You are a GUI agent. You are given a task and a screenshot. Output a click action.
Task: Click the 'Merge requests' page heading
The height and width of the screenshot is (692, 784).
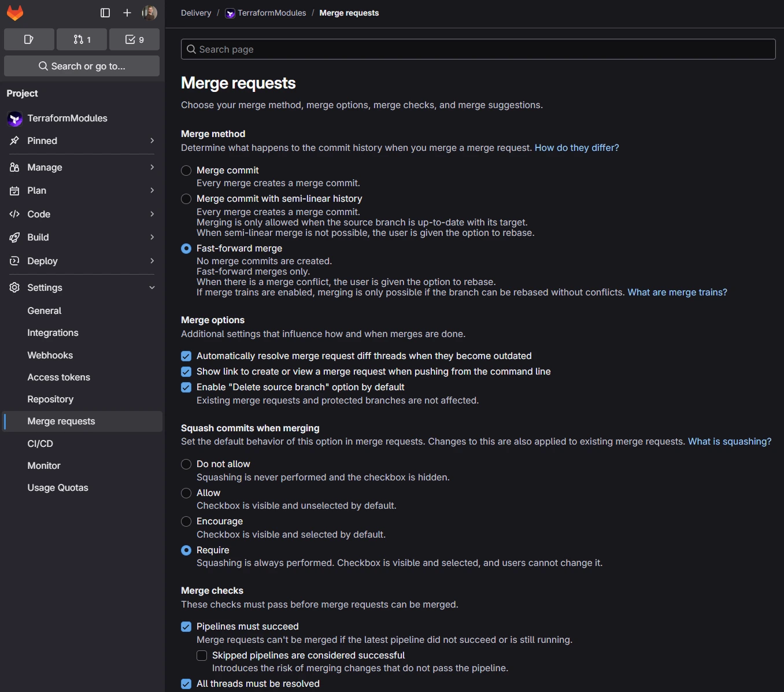(x=238, y=83)
